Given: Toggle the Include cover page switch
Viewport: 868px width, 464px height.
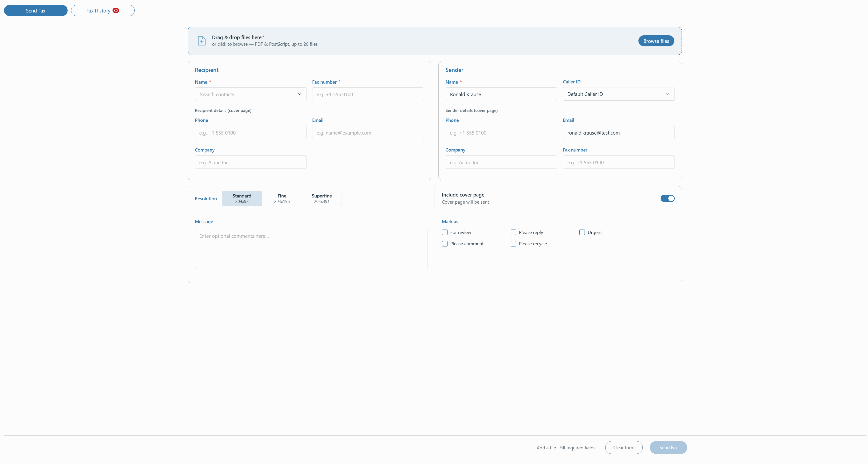Looking at the screenshot, I should (667, 198).
